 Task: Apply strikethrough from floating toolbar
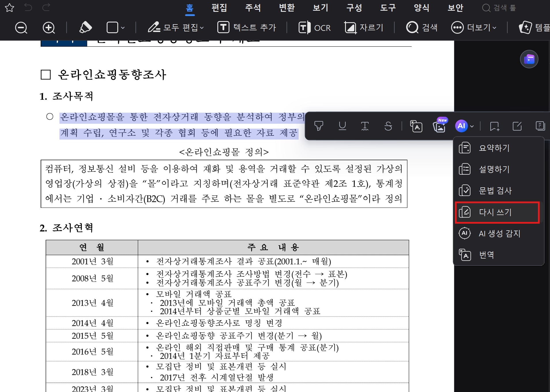click(388, 126)
